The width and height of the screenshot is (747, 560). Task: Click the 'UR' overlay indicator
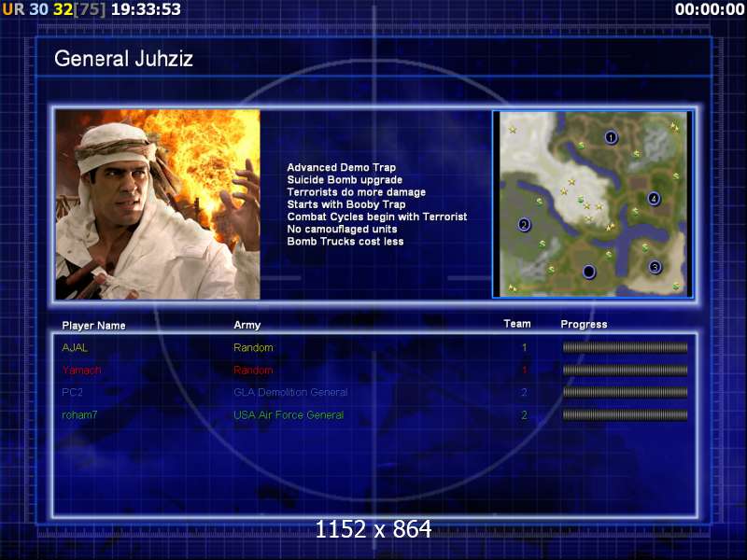pyautogui.click(x=13, y=9)
